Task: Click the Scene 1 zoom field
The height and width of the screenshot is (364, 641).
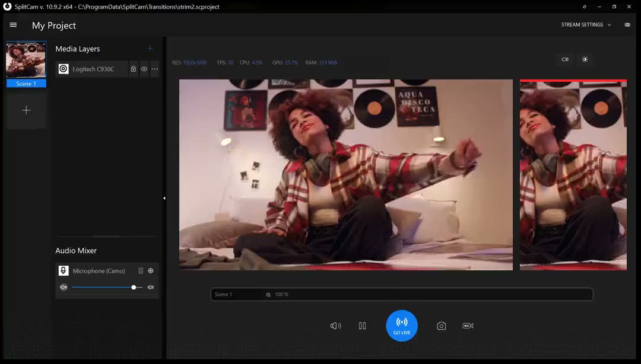Action: tap(402, 295)
